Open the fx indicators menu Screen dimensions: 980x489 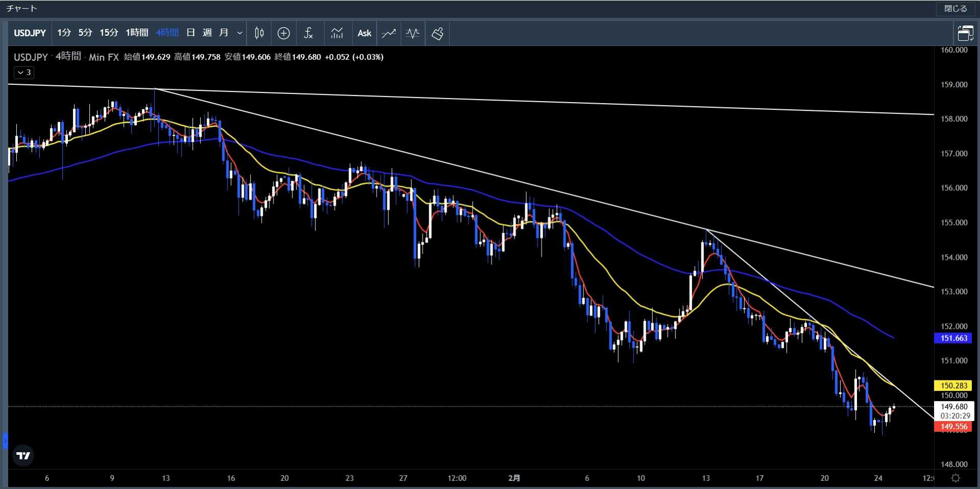(x=308, y=33)
